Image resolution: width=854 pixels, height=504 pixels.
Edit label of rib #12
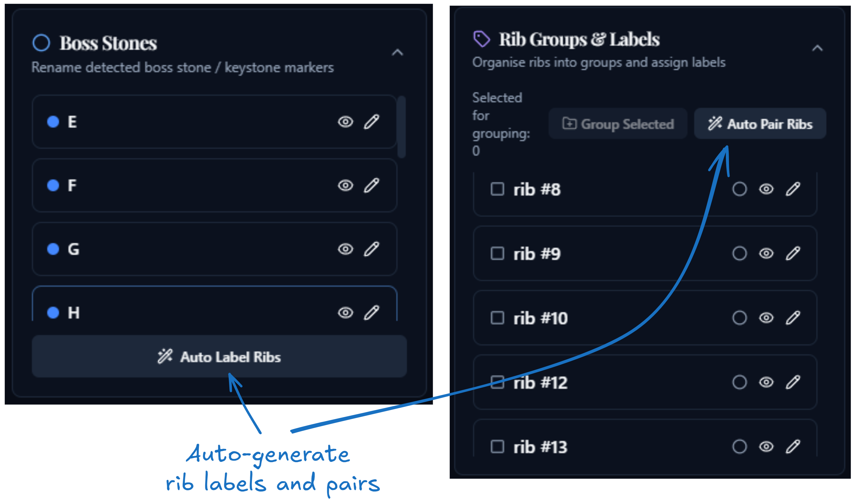[x=793, y=383]
